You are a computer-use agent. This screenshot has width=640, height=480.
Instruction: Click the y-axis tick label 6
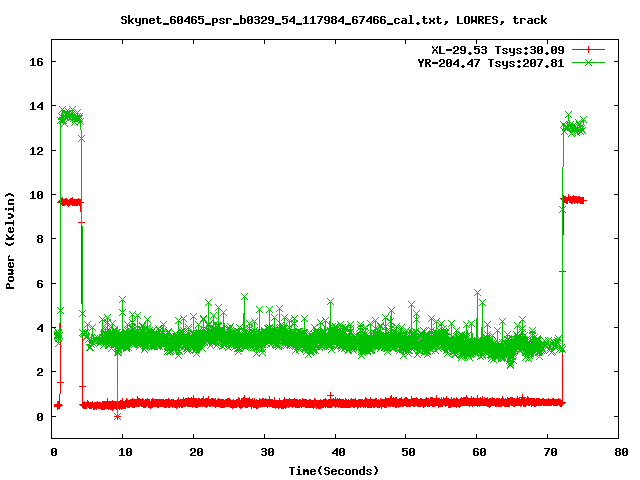(40, 284)
